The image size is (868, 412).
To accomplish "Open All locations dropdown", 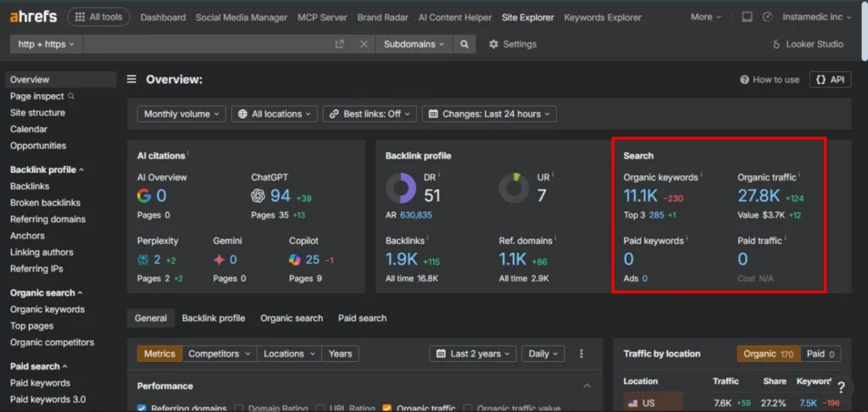I will click(275, 114).
